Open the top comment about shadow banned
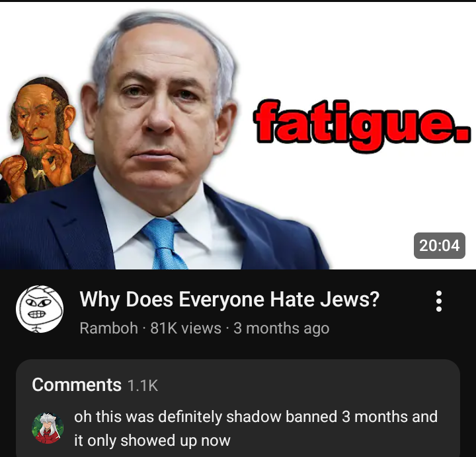The image size is (476, 457). point(256,428)
